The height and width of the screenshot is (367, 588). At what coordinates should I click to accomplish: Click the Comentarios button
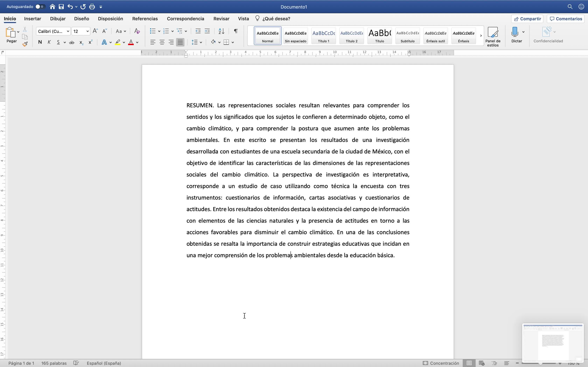pyautogui.click(x=566, y=19)
